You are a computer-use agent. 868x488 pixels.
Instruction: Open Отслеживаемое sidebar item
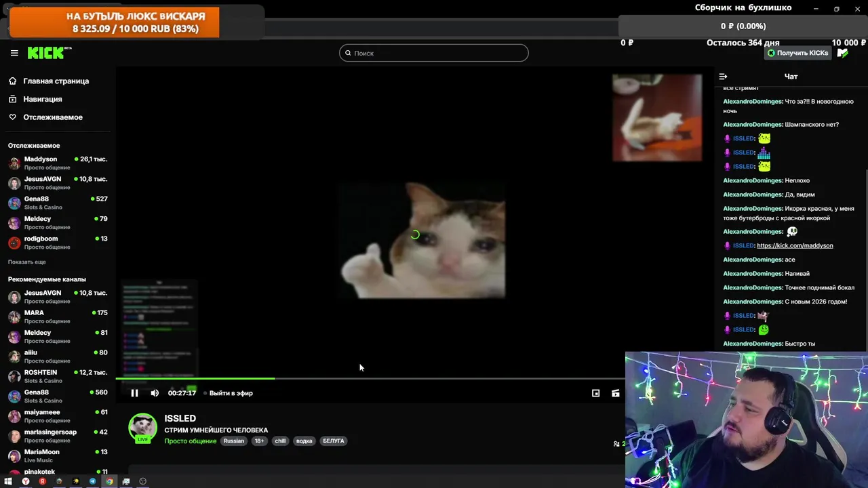(x=53, y=117)
